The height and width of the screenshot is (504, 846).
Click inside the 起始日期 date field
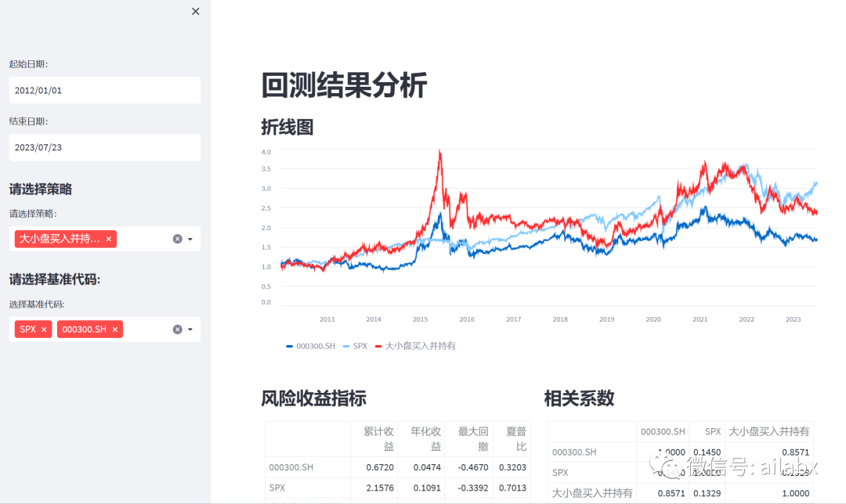point(104,90)
